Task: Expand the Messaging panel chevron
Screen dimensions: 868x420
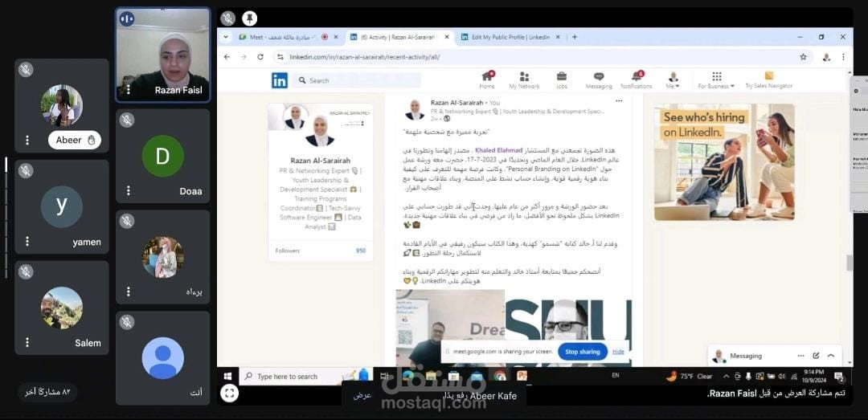Action: click(x=831, y=356)
